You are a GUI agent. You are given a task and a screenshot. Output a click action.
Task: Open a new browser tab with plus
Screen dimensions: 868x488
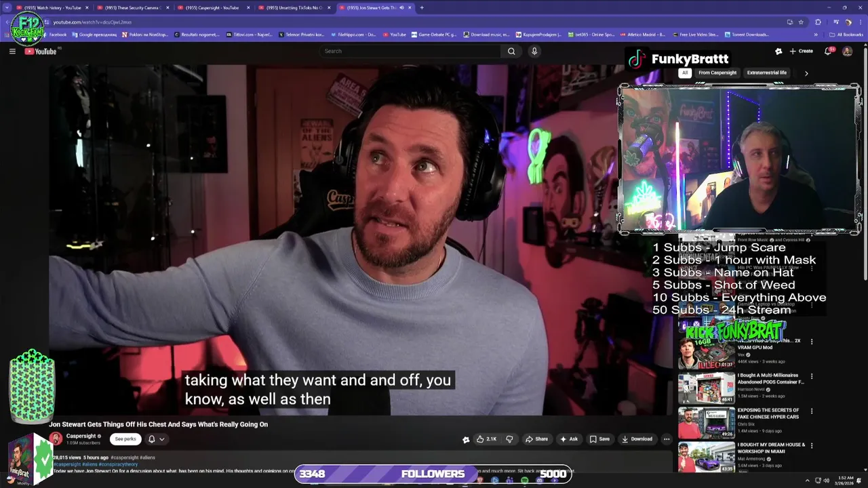coord(422,7)
